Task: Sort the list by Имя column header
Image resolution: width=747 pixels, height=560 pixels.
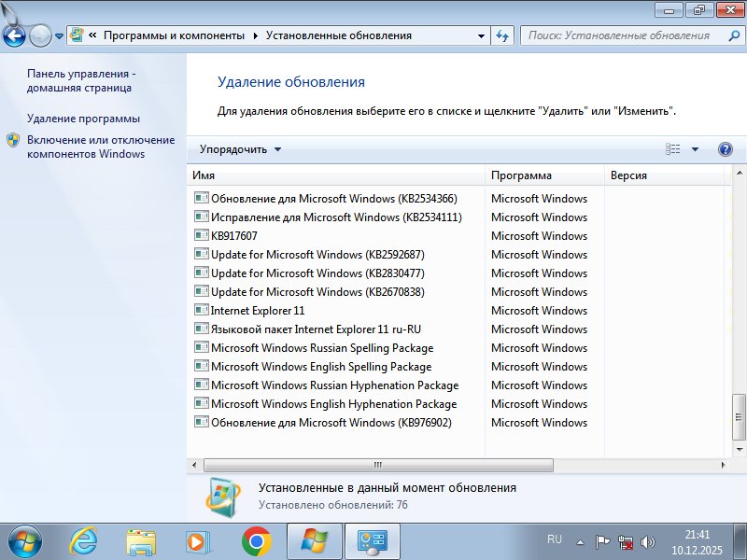Action: (336, 175)
